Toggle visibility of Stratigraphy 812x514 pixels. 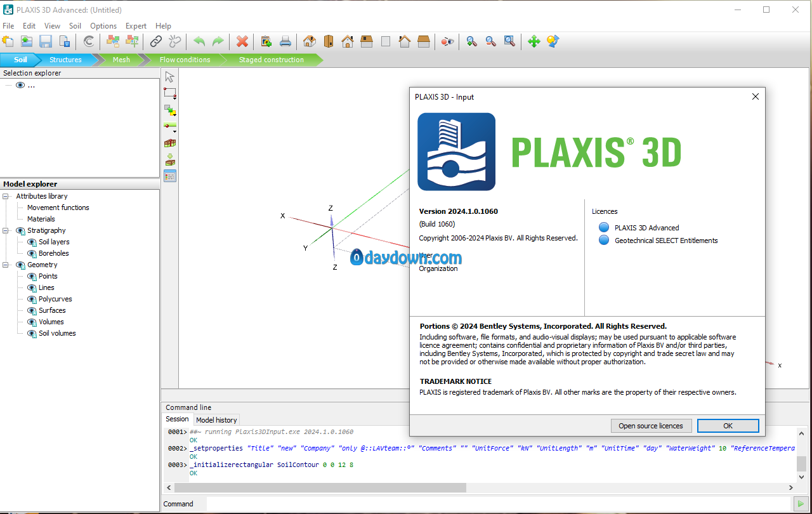pyautogui.click(x=20, y=230)
